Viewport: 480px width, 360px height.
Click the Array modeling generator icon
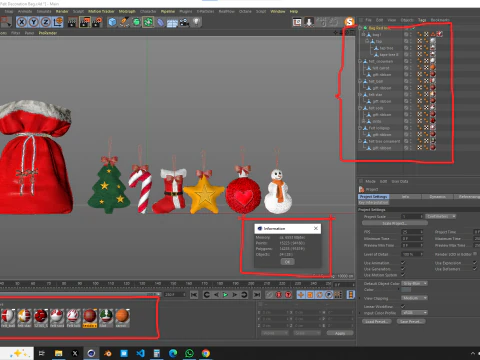(x=148, y=22)
